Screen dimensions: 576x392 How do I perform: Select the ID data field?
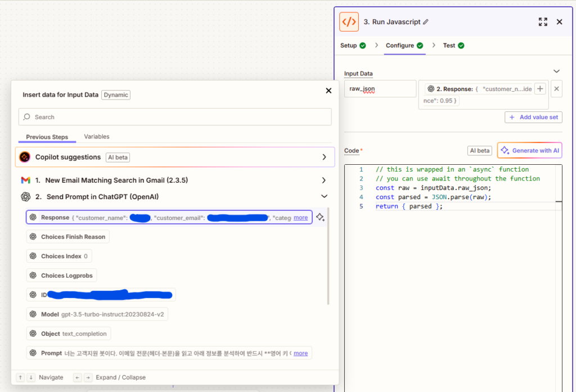coord(101,295)
